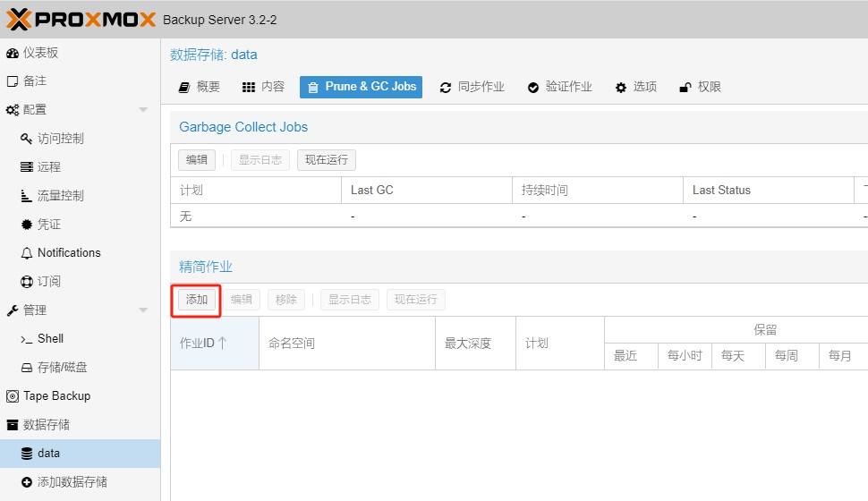Open the 验证作业 tab
This screenshot has width=868, height=501.
pos(559,87)
